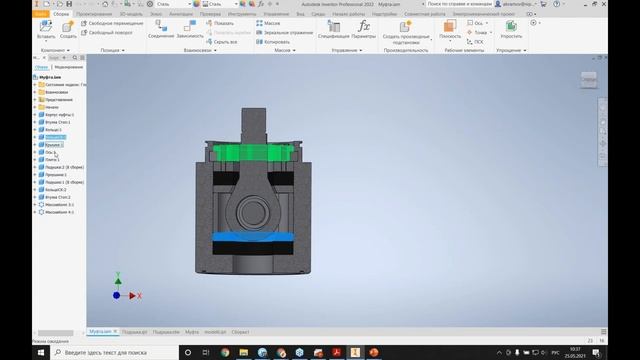Select the Ось:1 component in tree

(x=50, y=152)
